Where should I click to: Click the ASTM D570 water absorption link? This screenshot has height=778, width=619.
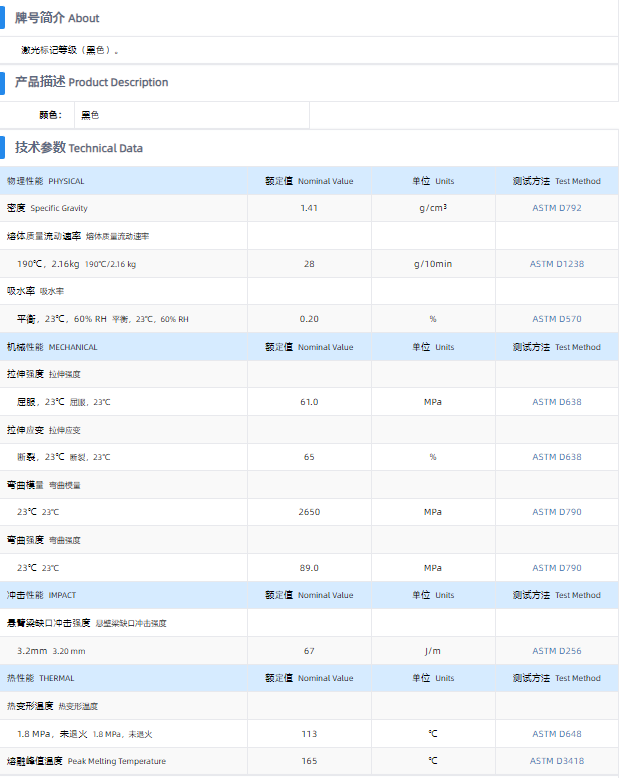[556, 319]
